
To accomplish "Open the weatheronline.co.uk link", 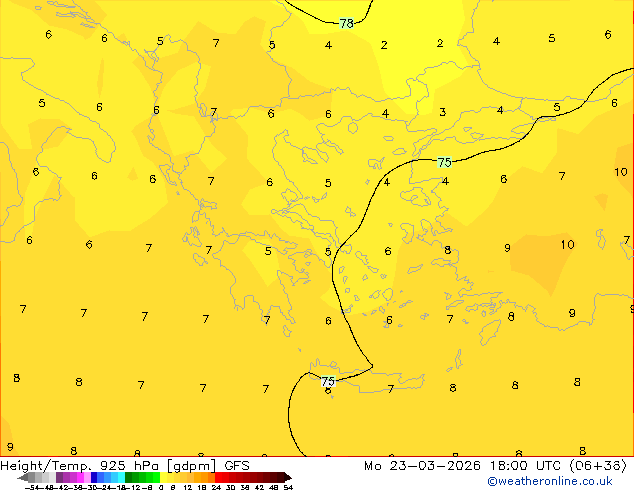I will pyautogui.click(x=550, y=481).
